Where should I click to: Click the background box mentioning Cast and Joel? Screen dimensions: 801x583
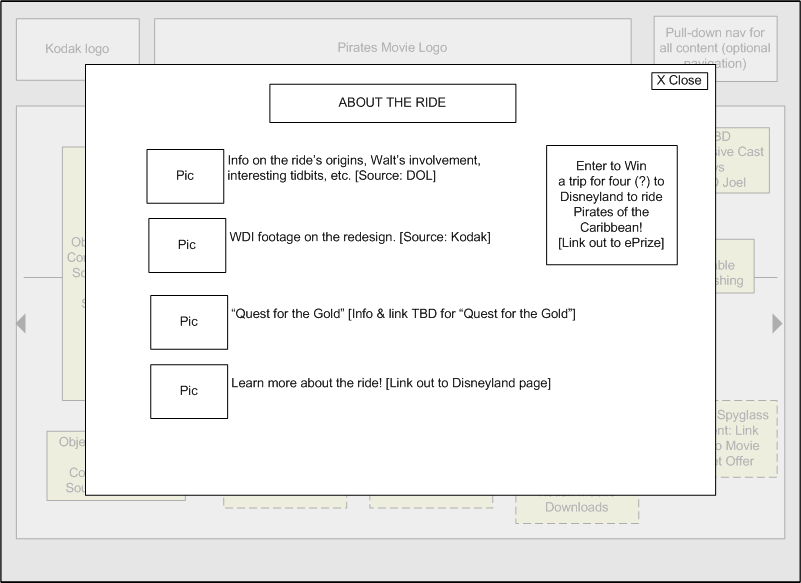tap(742, 160)
